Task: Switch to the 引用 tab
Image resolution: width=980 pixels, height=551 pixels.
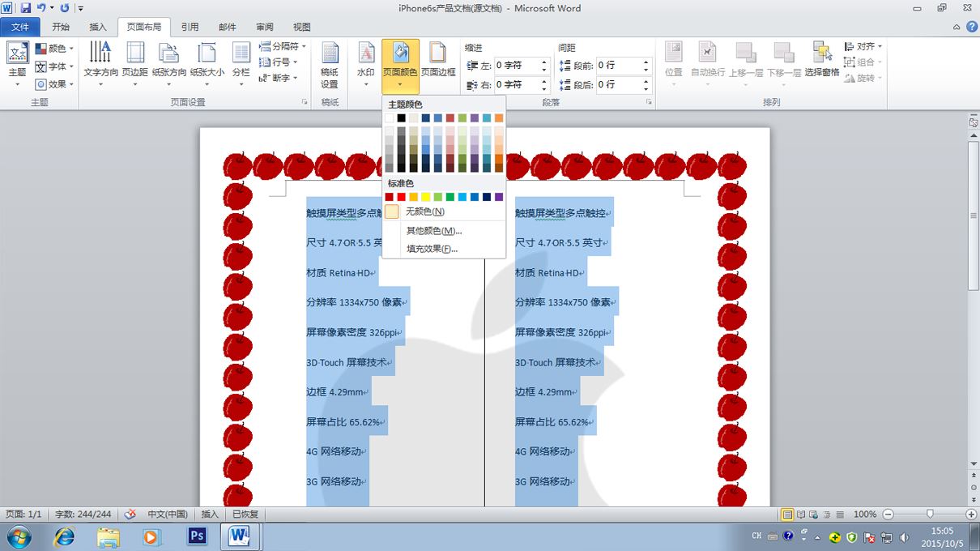Action: tap(190, 27)
